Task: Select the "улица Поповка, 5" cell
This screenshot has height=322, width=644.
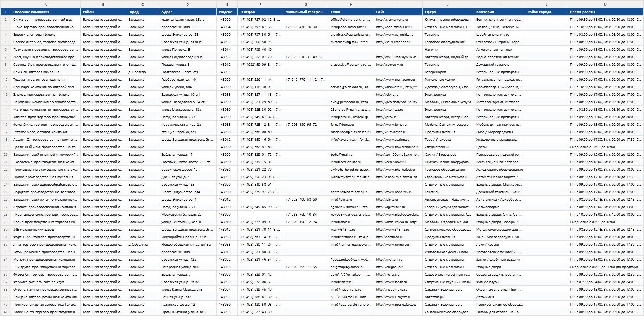Action: click(x=188, y=50)
